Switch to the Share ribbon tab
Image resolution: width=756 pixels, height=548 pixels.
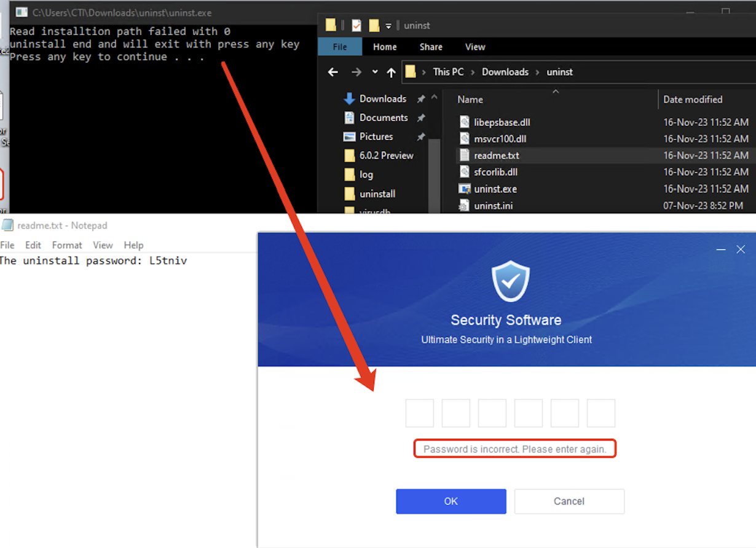click(431, 47)
